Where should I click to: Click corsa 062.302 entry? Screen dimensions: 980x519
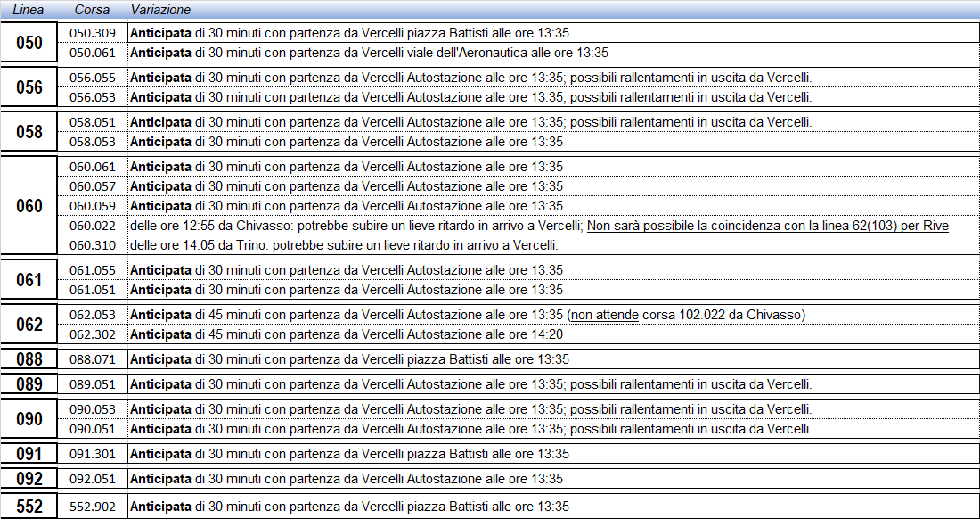[x=93, y=334]
